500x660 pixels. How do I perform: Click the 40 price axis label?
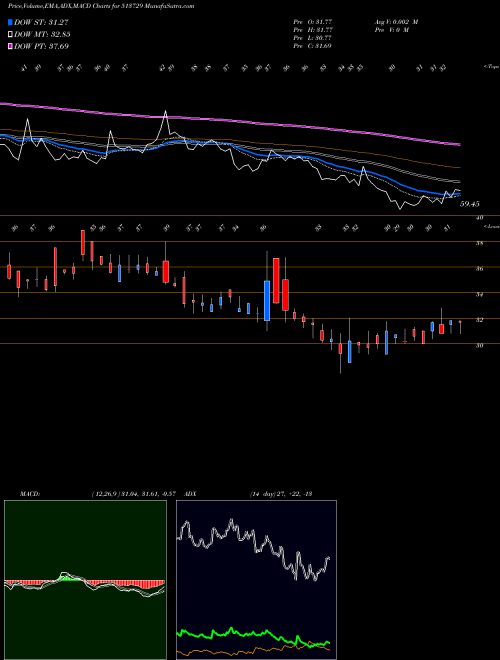pyautogui.click(x=480, y=218)
